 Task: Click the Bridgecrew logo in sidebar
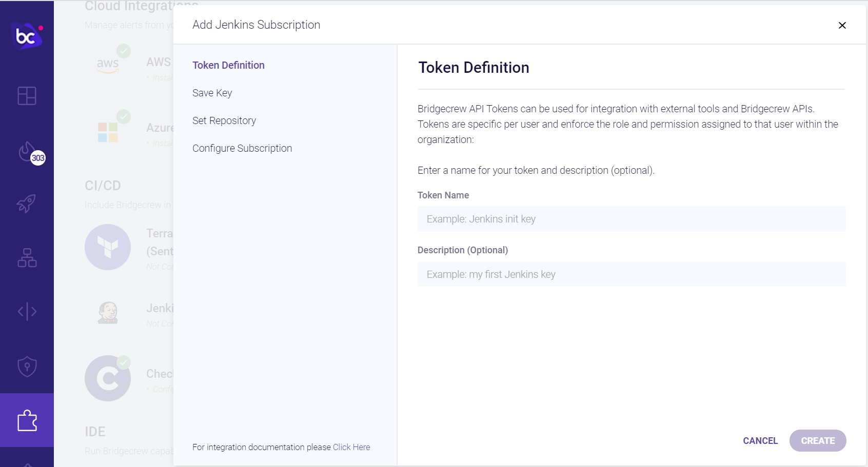point(27,36)
